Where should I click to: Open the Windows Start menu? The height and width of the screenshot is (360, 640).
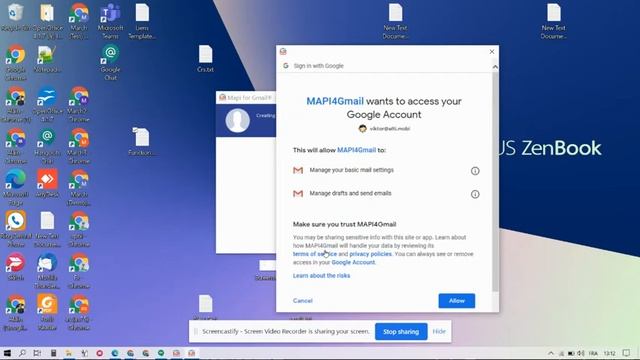pyautogui.click(x=7, y=353)
